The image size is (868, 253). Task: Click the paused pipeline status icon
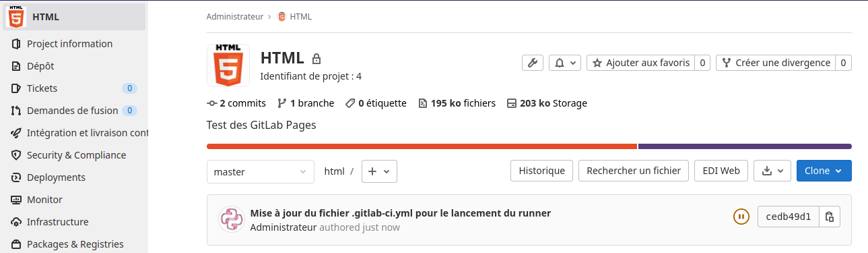741,217
